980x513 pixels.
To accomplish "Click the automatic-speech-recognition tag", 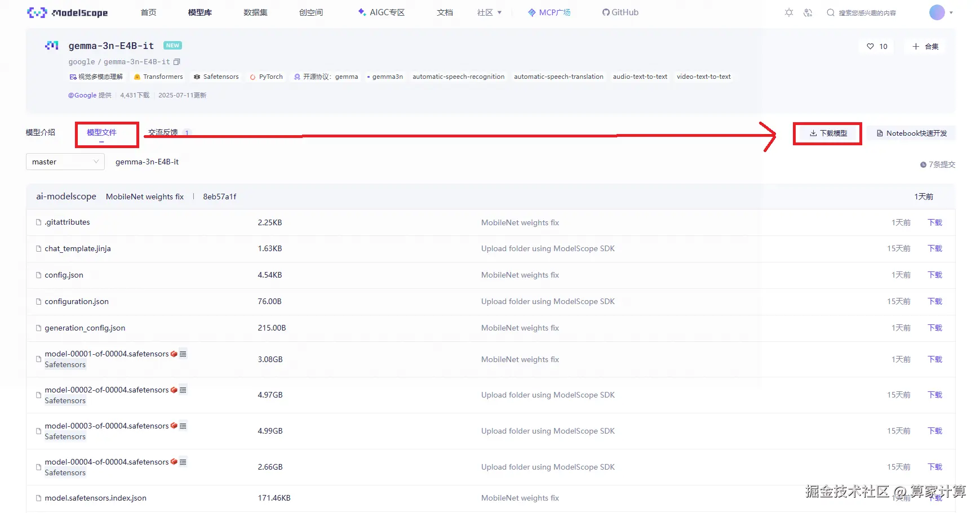I will tap(458, 77).
